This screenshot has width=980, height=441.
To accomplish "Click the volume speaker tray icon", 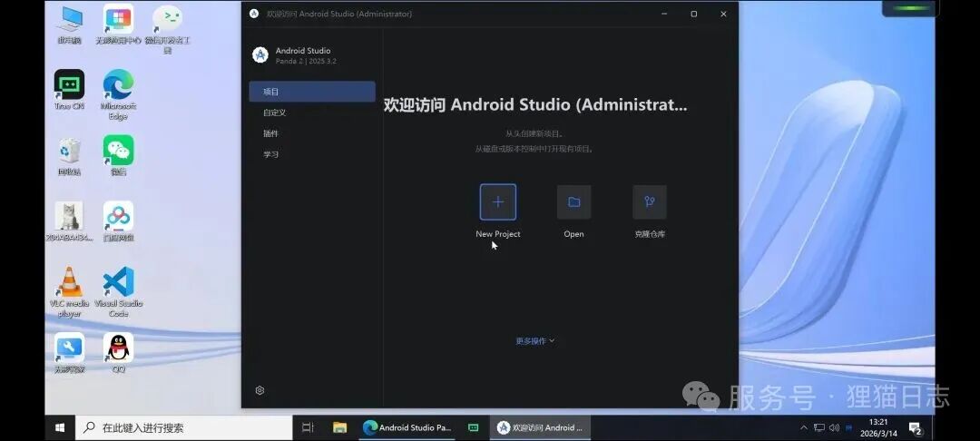I will click(x=834, y=428).
